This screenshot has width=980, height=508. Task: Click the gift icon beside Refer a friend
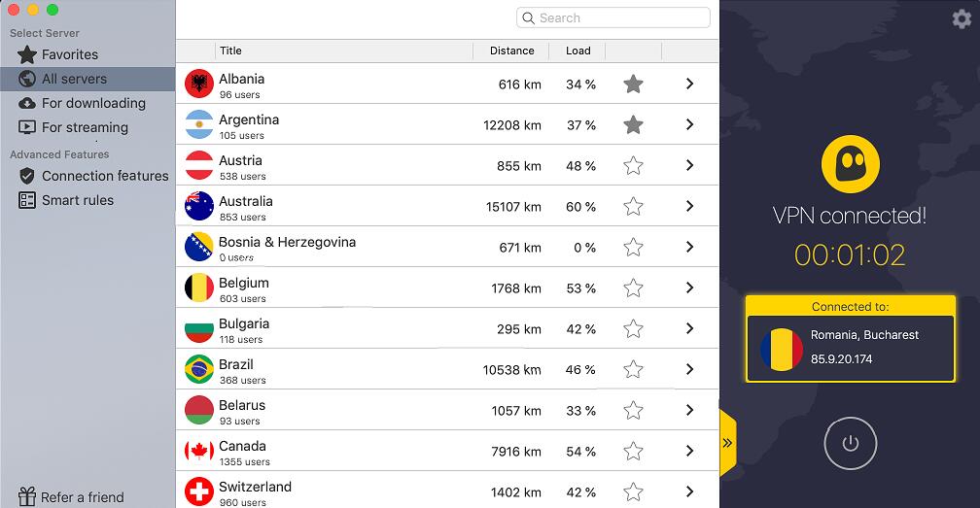(x=27, y=496)
